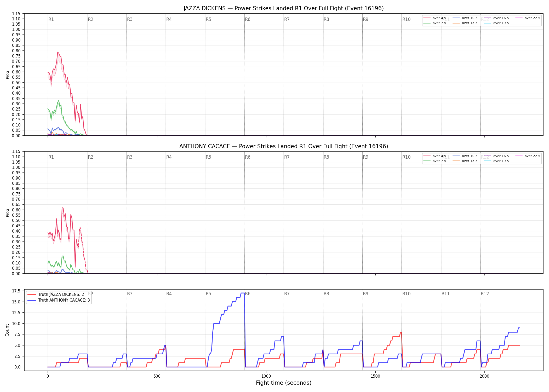Image resolution: width=549 pixels, height=392 pixels.
Task: Click 'Prob' axis label of Cacace chart
Action: point(7,213)
